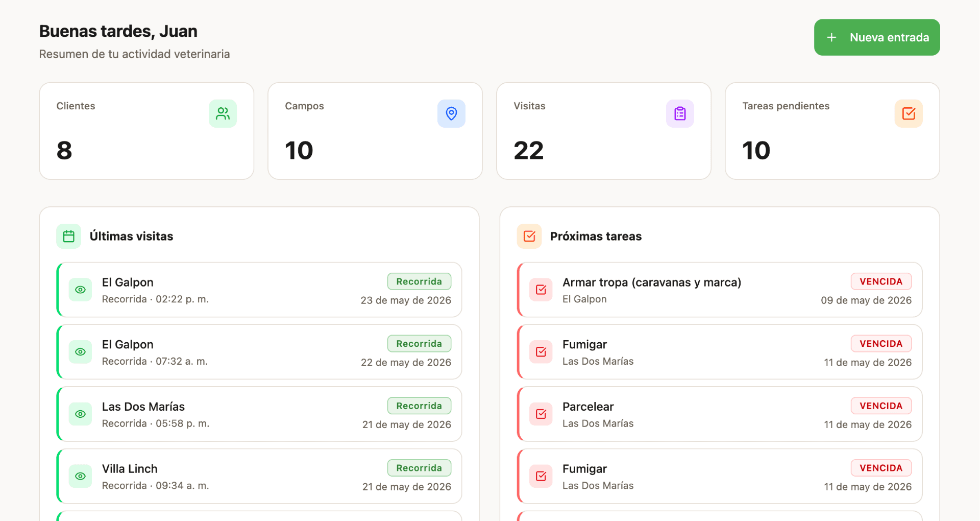Click the Parcelear task title
980x521 pixels.
[x=588, y=407]
